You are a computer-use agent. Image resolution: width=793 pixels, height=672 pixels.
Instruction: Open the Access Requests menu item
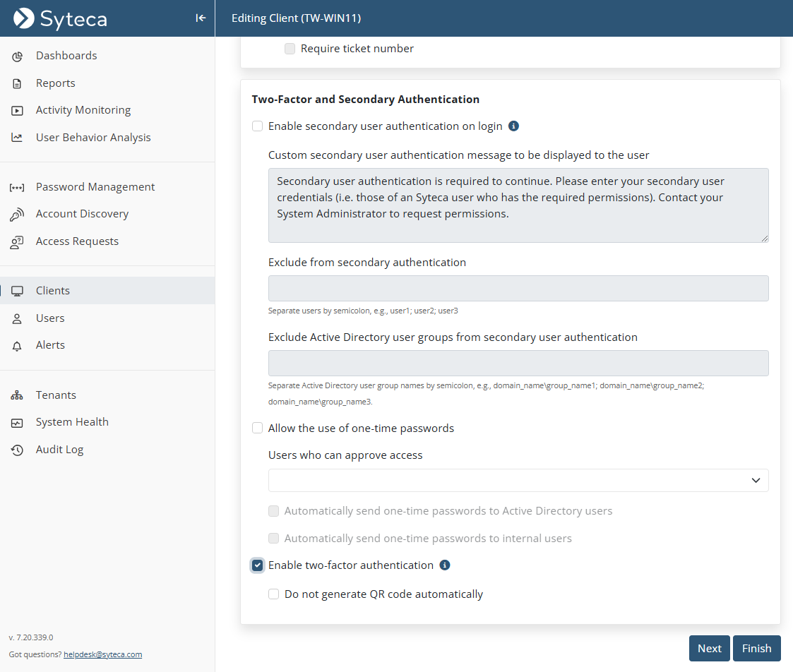click(77, 241)
